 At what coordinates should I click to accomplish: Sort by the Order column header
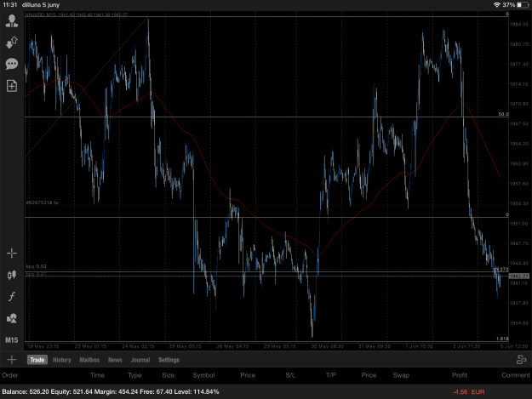tap(10, 375)
